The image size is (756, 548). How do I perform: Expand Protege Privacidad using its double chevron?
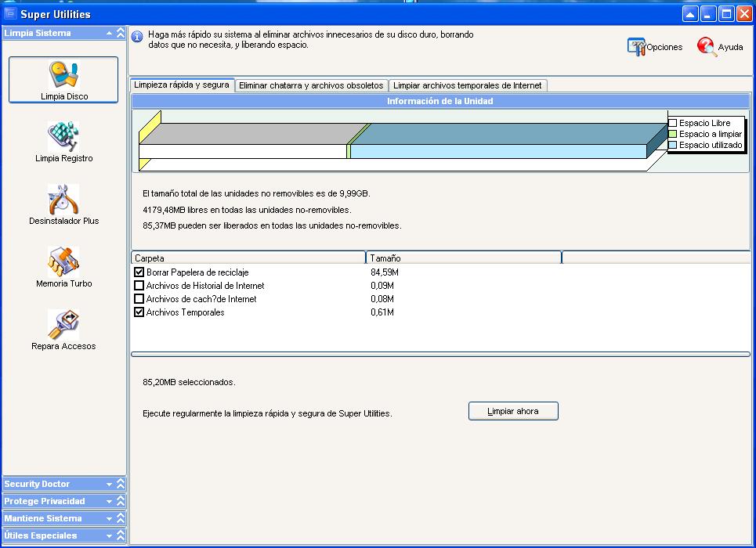(x=121, y=501)
